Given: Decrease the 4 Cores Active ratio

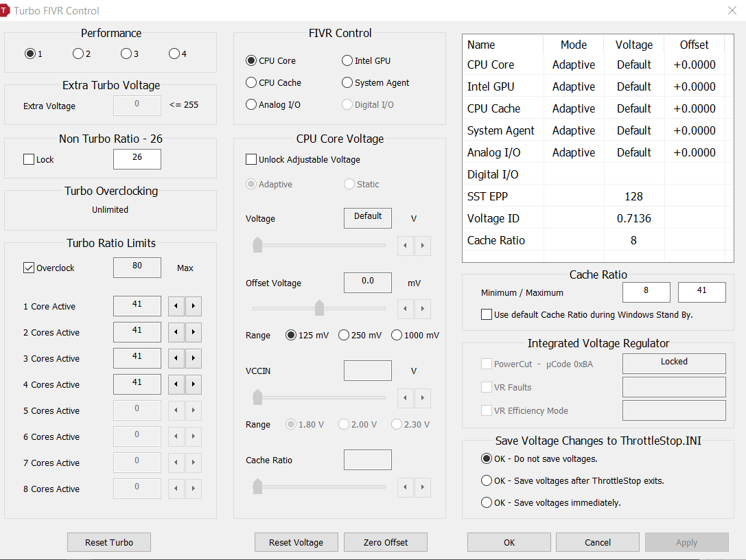Looking at the screenshot, I should (176, 384).
